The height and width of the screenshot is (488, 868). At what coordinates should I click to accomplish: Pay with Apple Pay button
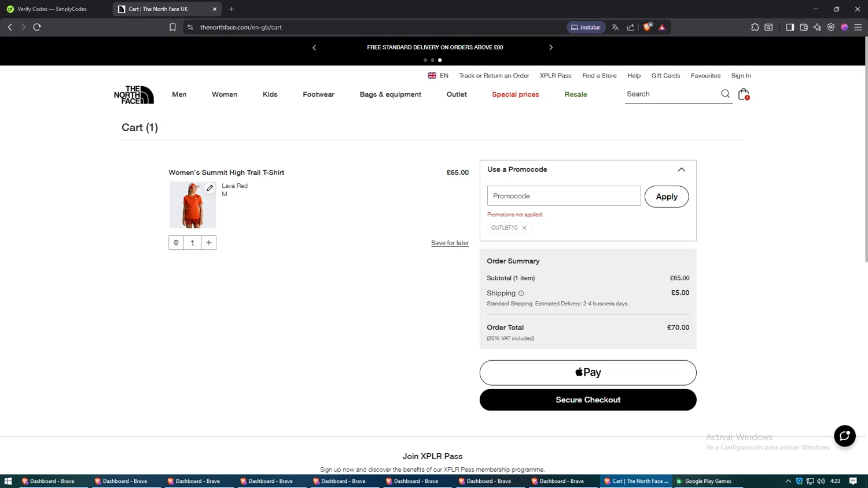pos(588,373)
